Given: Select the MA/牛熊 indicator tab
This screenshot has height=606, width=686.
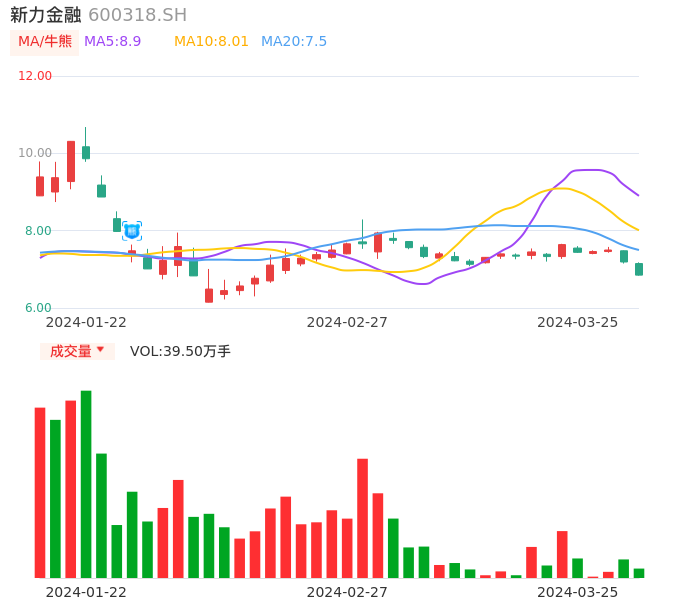Looking at the screenshot, I should [45, 42].
